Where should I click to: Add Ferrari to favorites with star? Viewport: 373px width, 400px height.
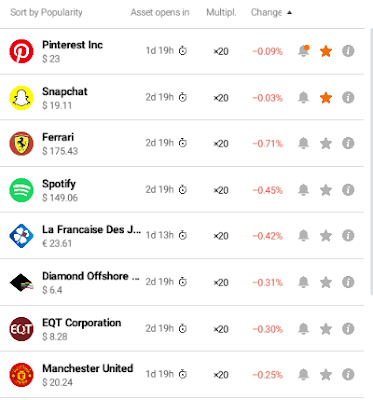(326, 144)
